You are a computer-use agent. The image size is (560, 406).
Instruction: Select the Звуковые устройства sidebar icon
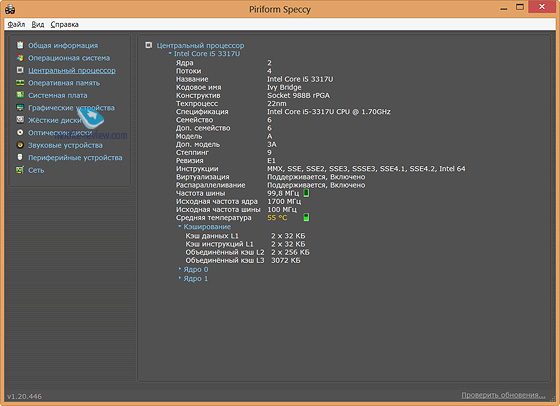(x=20, y=145)
